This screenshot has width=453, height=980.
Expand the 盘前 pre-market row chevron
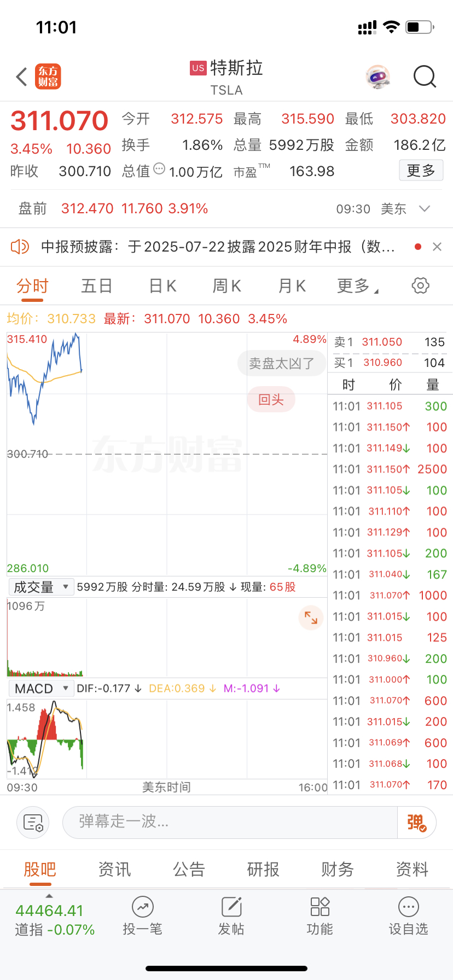pyautogui.click(x=424, y=208)
